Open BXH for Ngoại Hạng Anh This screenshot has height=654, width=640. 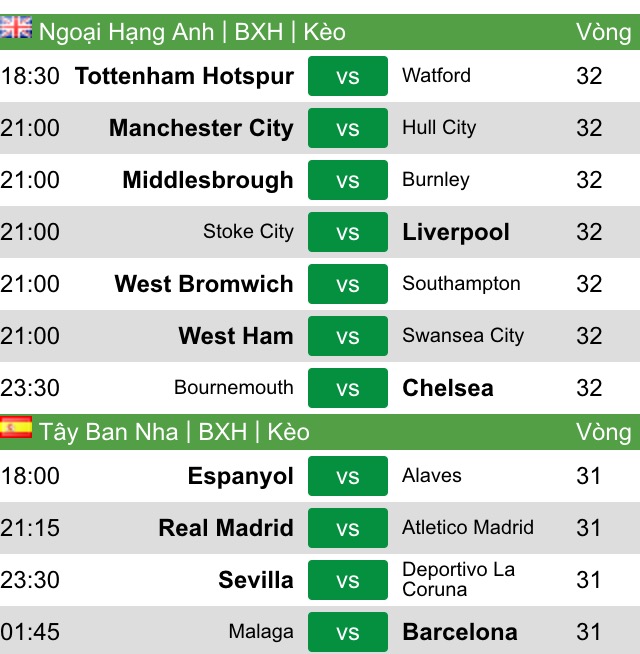pyautogui.click(x=259, y=32)
